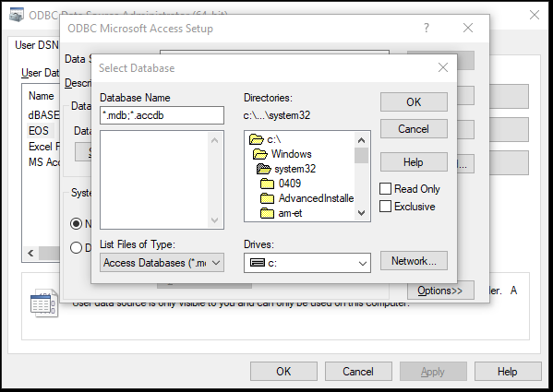The height and width of the screenshot is (392, 553).
Task: Click Help in Select Database dialog
Action: pos(414,162)
